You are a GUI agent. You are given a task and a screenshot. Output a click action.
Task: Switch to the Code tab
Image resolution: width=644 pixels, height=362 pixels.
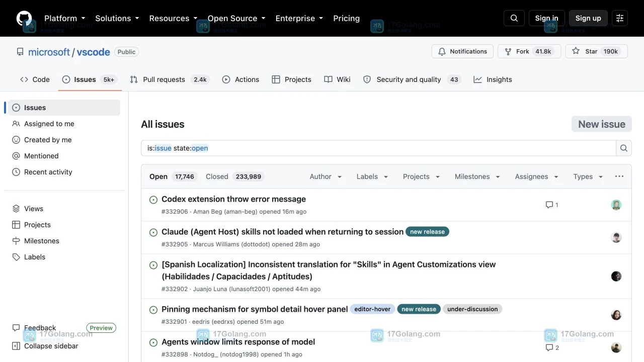tap(35, 79)
